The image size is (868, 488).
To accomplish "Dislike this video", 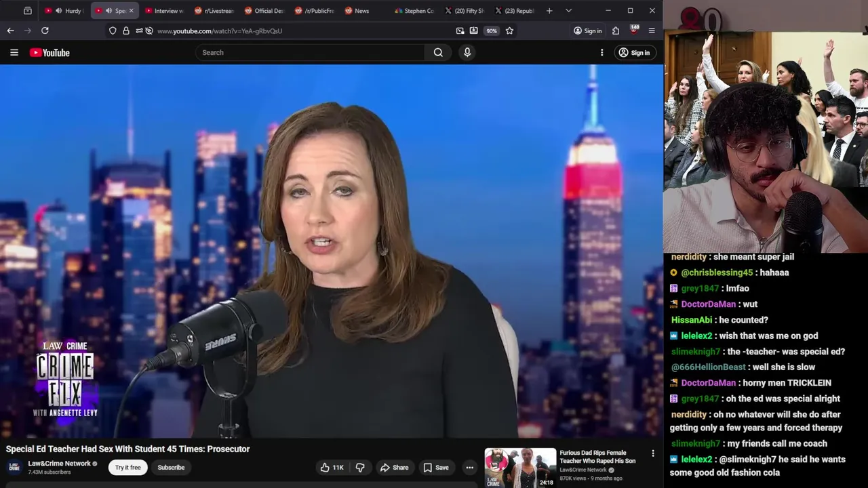I will point(360,467).
